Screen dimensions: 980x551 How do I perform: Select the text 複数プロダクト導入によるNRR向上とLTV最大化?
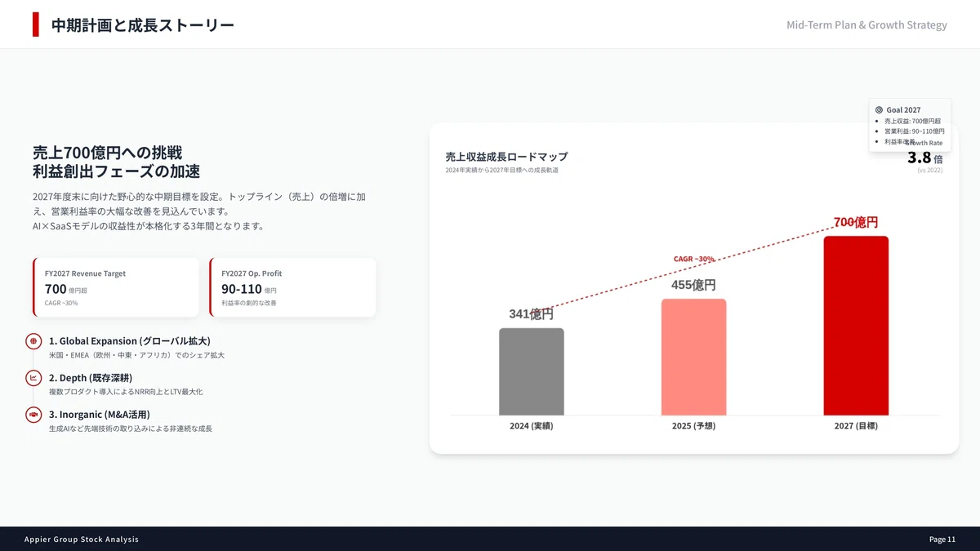(x=126, y=393)
